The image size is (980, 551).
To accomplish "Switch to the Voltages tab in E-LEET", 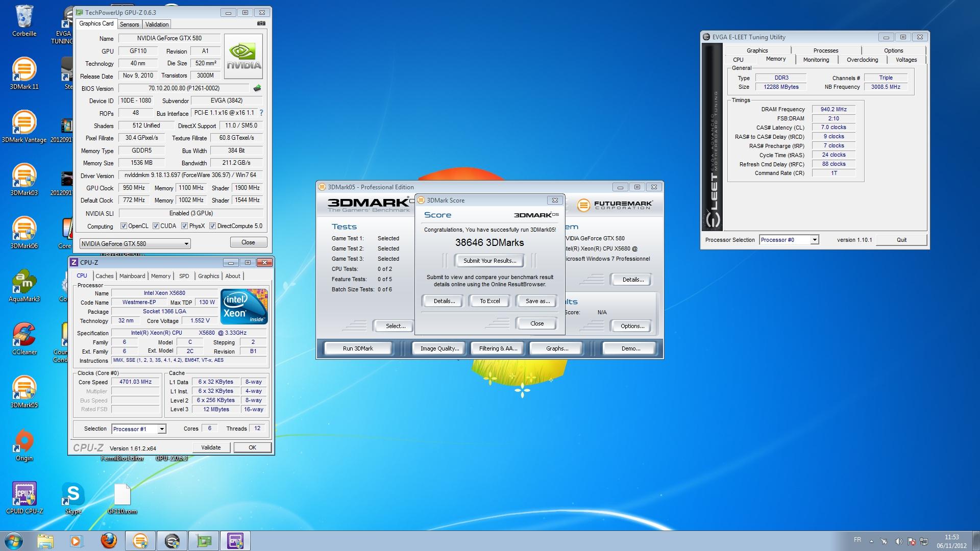I will [906, 60].
